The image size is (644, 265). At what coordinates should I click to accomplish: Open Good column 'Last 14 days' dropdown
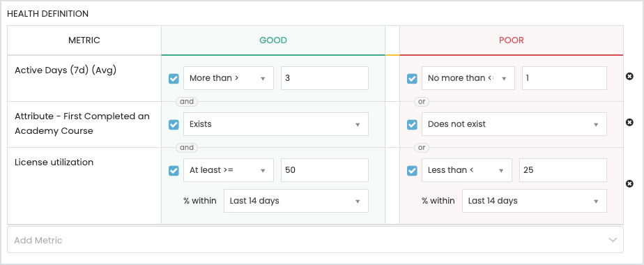[x=296, y=201]
